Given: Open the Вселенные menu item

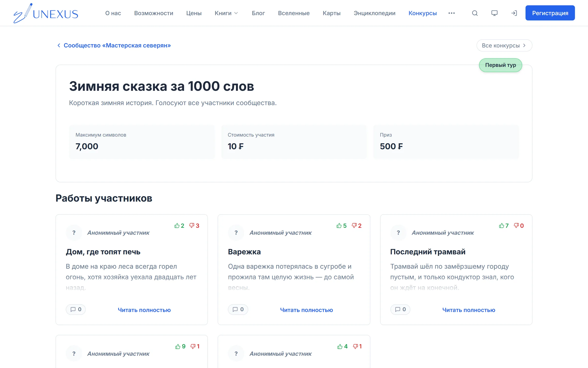Looking at the screenshot, I should coord(294,13).
